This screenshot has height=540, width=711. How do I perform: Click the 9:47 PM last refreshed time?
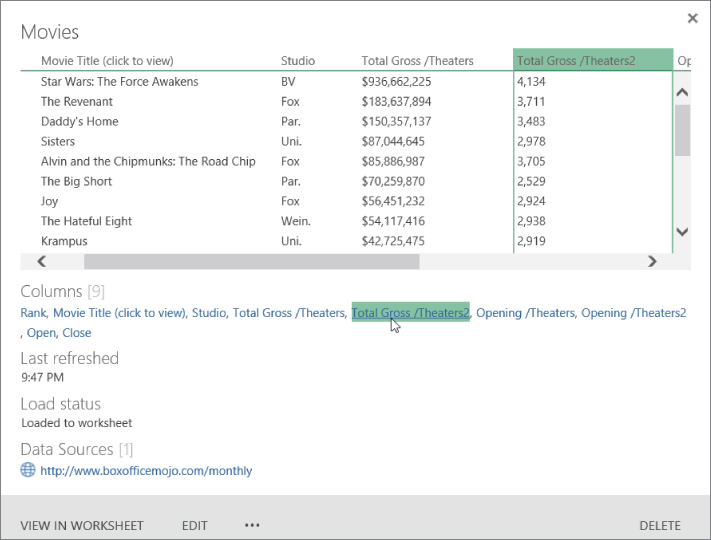pos(42,377)
